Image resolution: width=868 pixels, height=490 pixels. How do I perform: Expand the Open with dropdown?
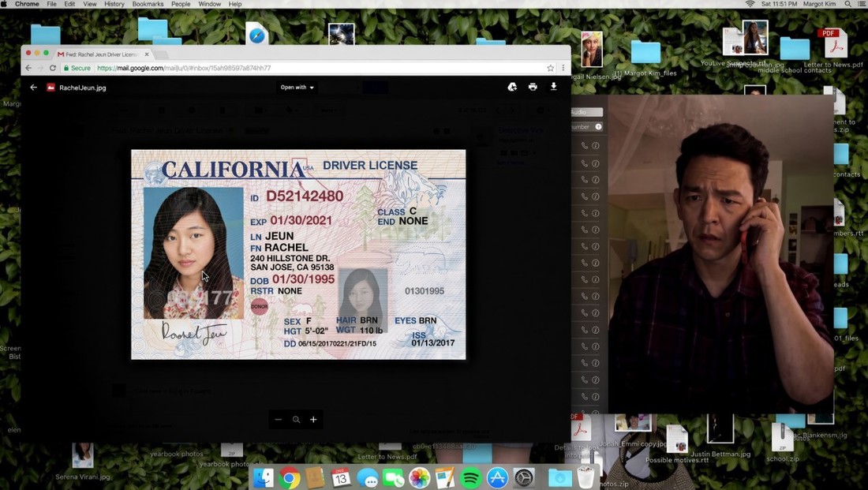click(297, 87)
